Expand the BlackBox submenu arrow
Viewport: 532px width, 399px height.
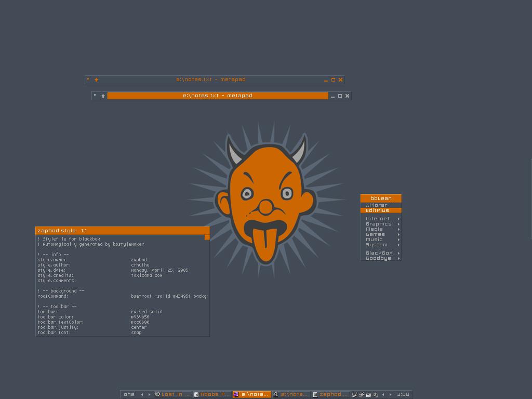point(398,253)
